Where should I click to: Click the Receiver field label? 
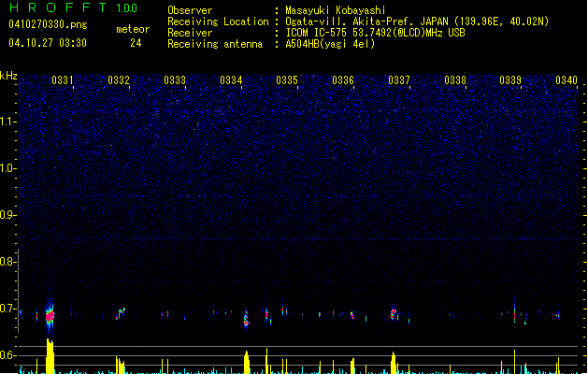pyautogui.click(x=190, y=33)
